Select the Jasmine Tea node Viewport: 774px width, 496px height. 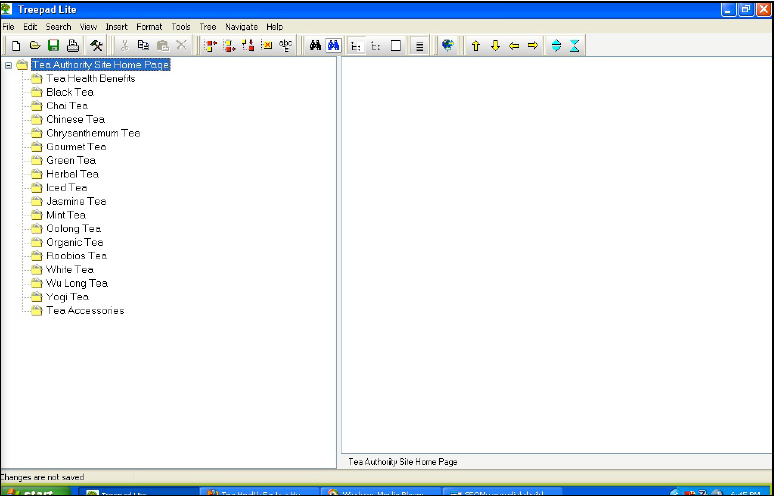(76, 201)
